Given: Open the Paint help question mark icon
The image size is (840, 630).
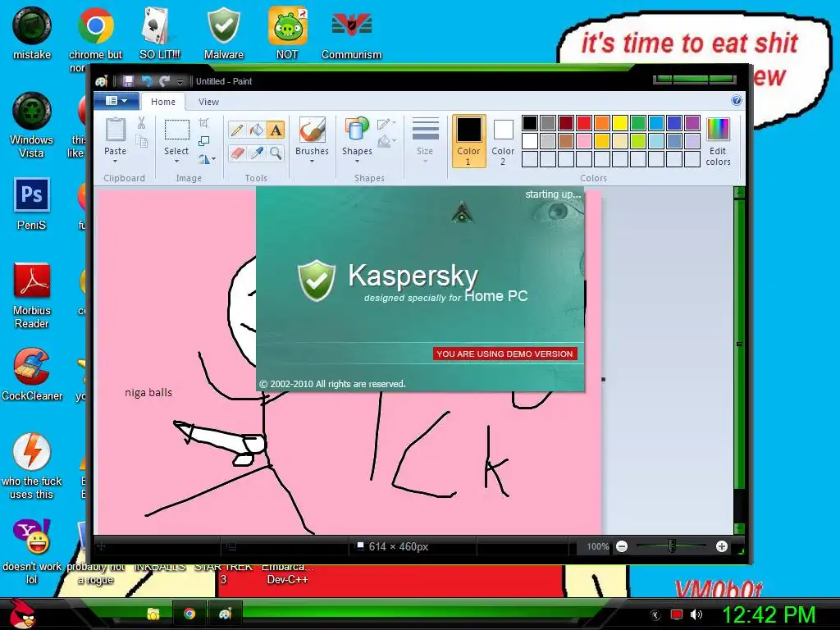Looking at the screenshot, I should click(737, 100).
